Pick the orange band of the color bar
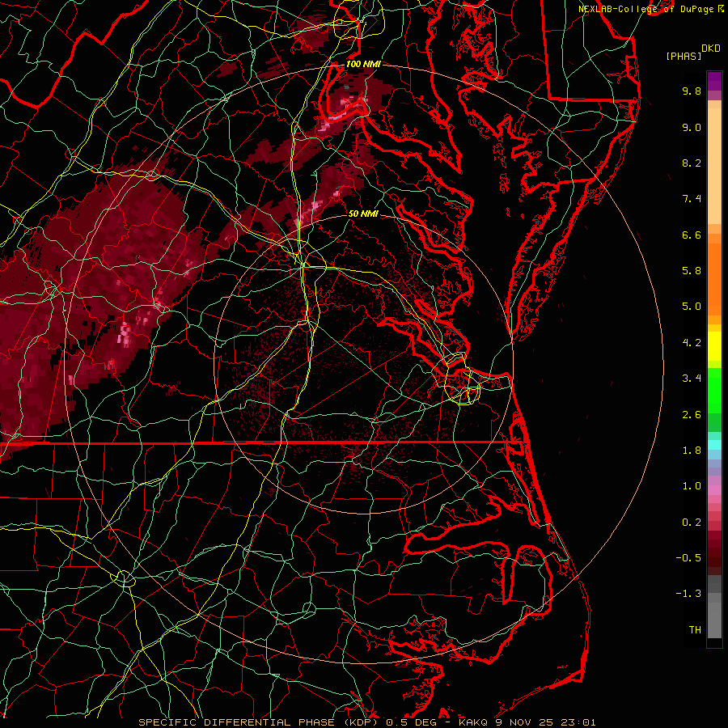728x728 pixels. 714,278
